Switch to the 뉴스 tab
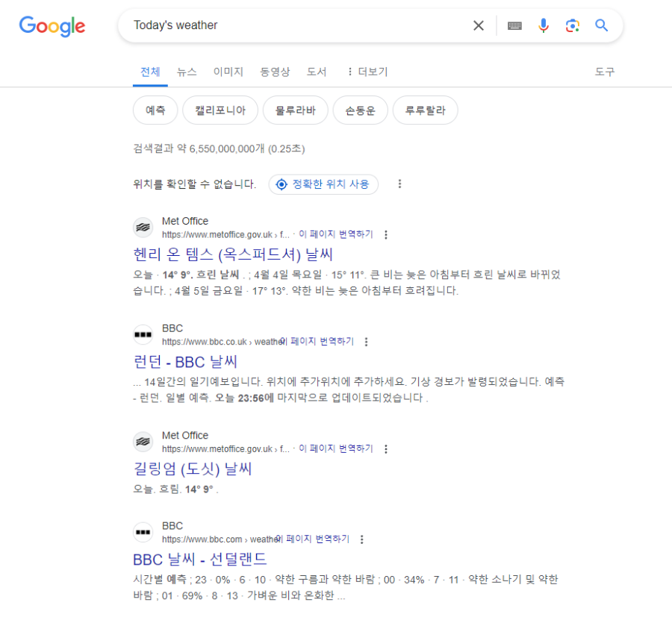This screenshot has width=672, height=623. [187, 72]
